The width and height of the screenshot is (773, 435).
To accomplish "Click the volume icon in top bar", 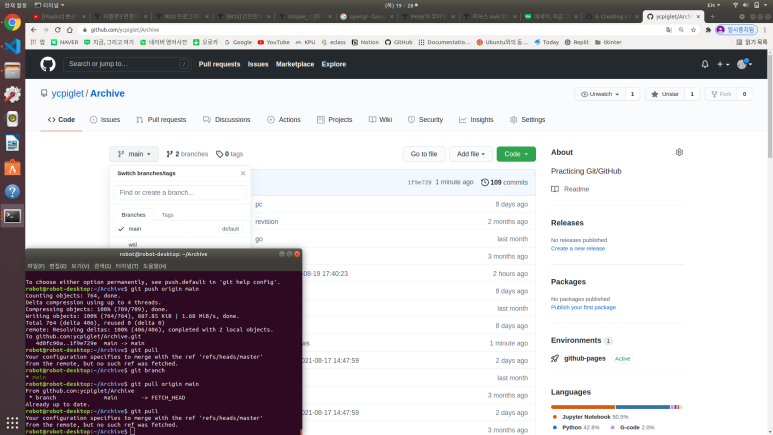I will 745,5.
